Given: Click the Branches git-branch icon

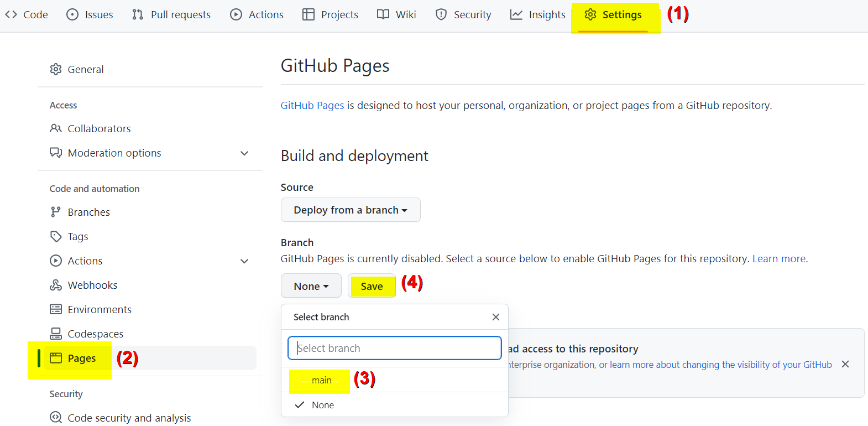Looking at the screenshot, I should pos(56,212).
